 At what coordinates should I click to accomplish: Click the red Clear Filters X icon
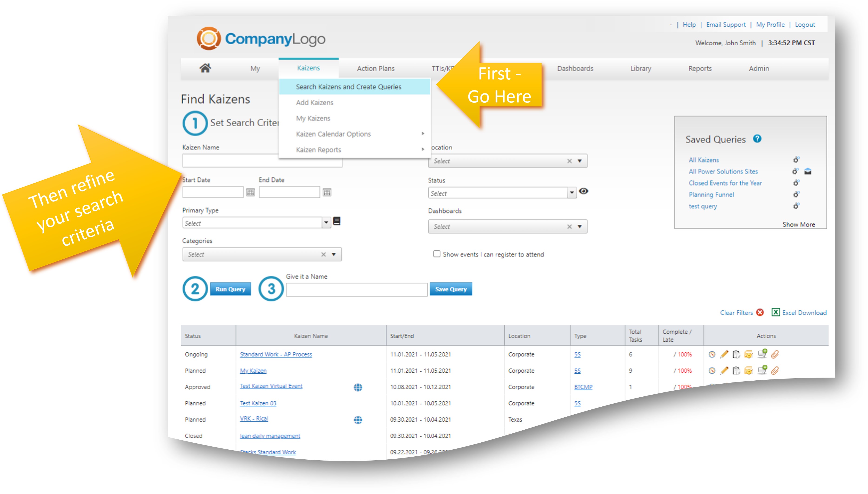[760, 312]
